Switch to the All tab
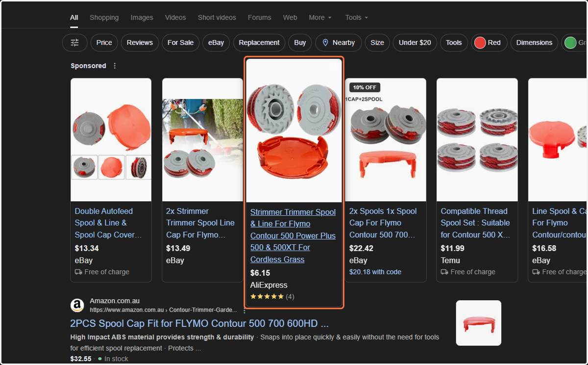The image size is (588, 365). 74,17
